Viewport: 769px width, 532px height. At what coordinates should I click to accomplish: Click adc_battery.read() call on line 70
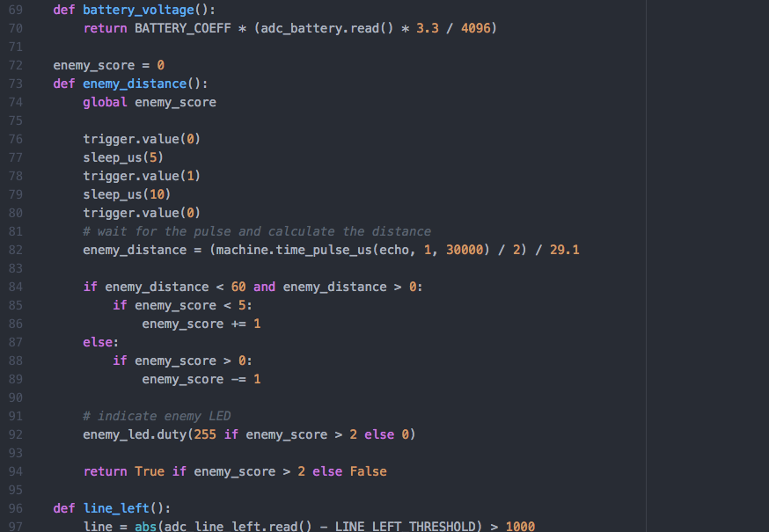coord(327,28)
